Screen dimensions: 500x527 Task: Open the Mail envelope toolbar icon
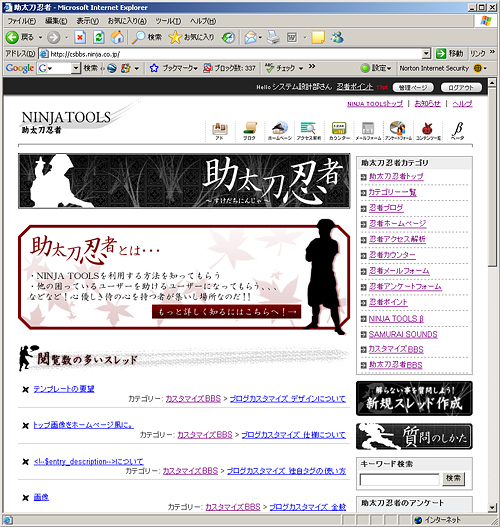(250, 37)
